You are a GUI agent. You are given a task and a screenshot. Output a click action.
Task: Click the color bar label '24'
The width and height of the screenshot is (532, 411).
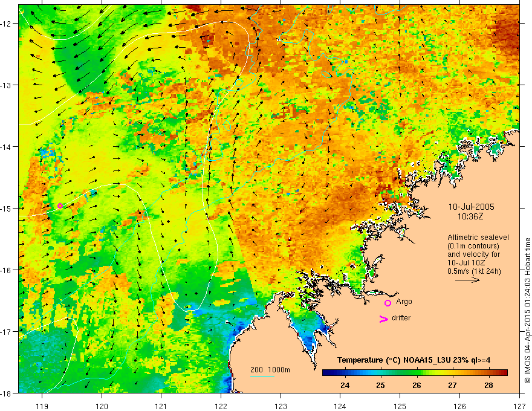click(345, 385)
